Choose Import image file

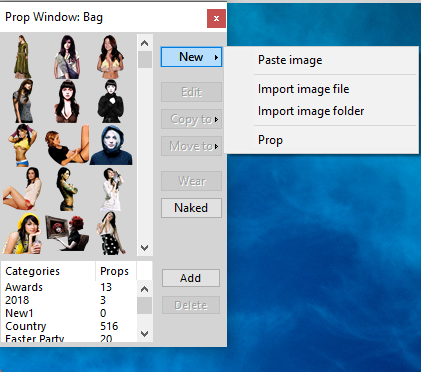(x=304, y=89)
